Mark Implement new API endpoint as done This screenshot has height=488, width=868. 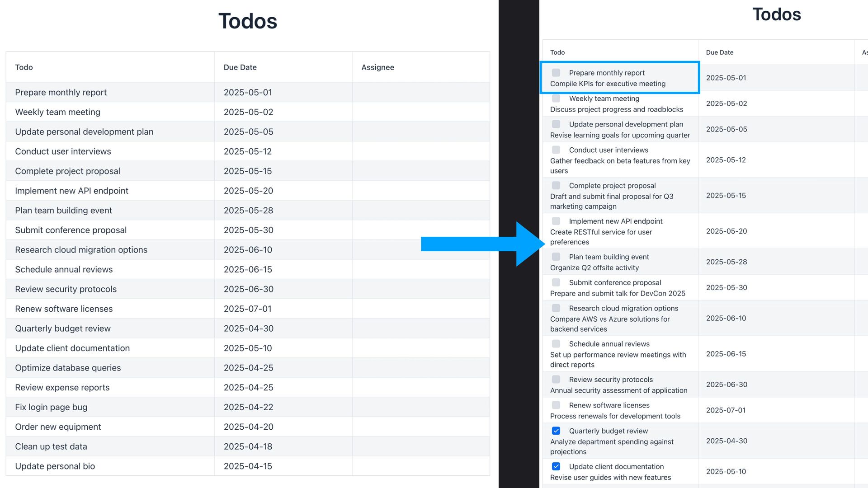tap(556, 221)
